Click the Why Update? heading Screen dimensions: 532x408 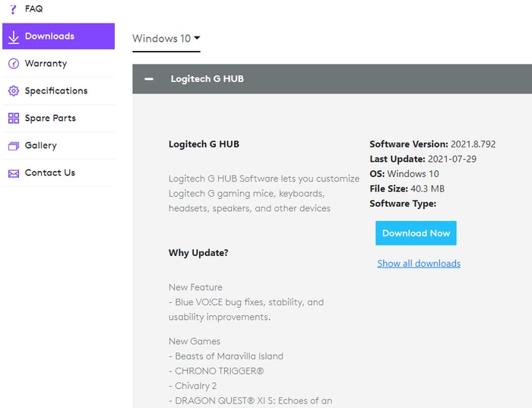click(198, 253)
